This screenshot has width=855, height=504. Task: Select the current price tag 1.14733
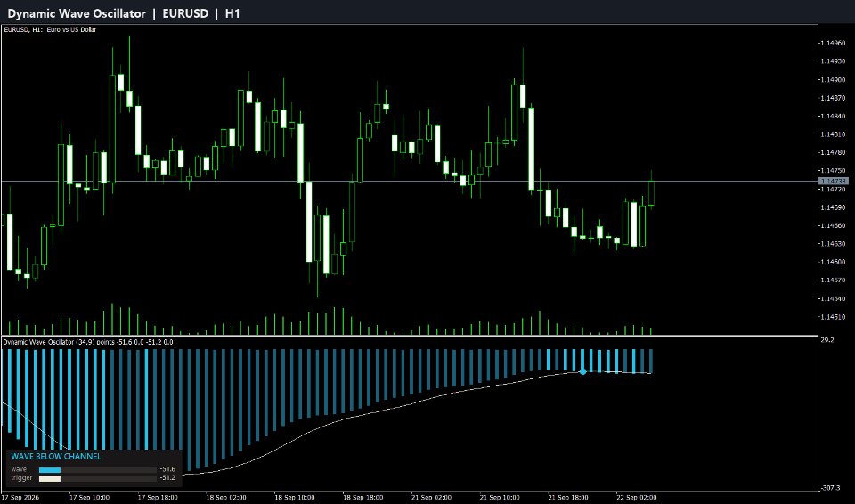(x=834, y=181)
